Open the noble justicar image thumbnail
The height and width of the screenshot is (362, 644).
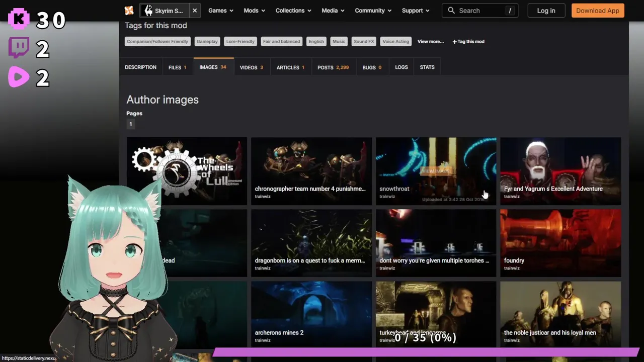click(560, 314)
